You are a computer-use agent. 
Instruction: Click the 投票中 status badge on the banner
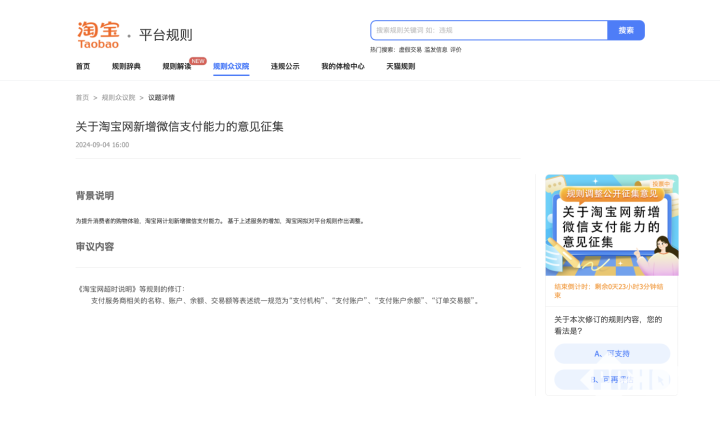(x=661, y=184)
